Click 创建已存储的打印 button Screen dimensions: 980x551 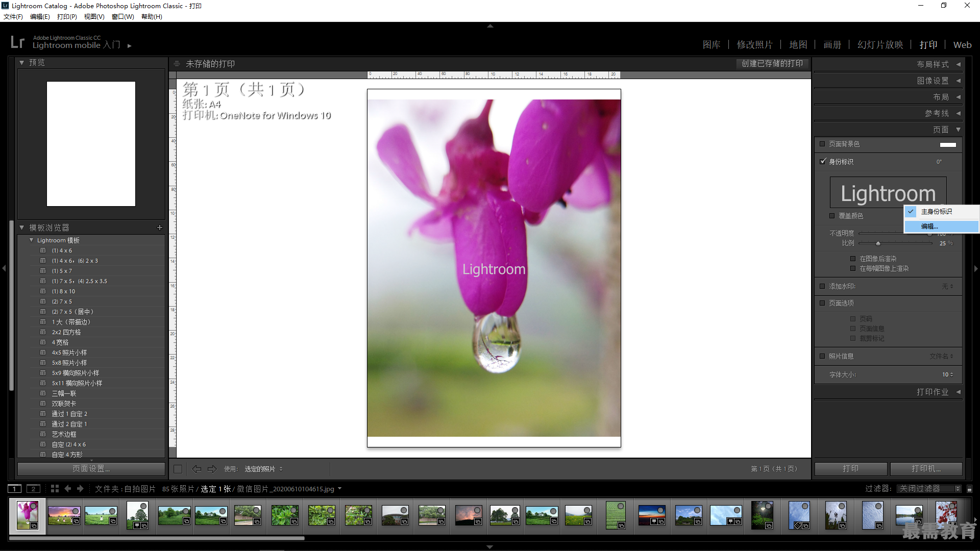772,64
